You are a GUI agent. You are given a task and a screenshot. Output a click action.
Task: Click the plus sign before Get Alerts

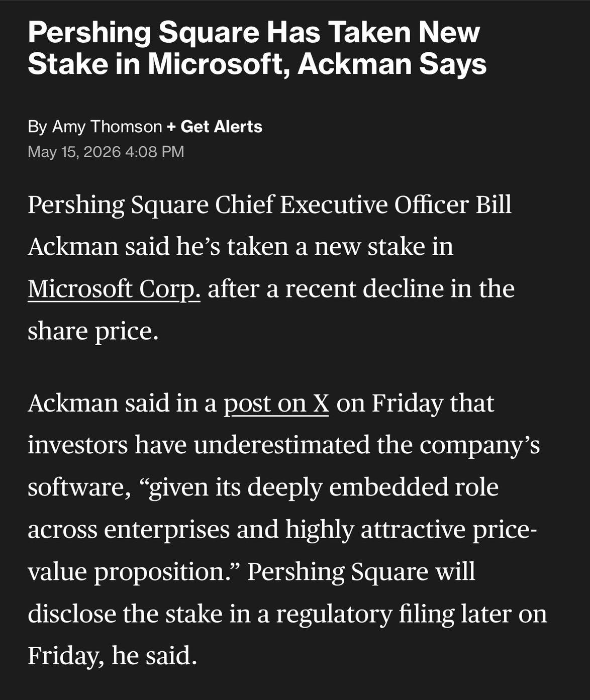[171, 127]
